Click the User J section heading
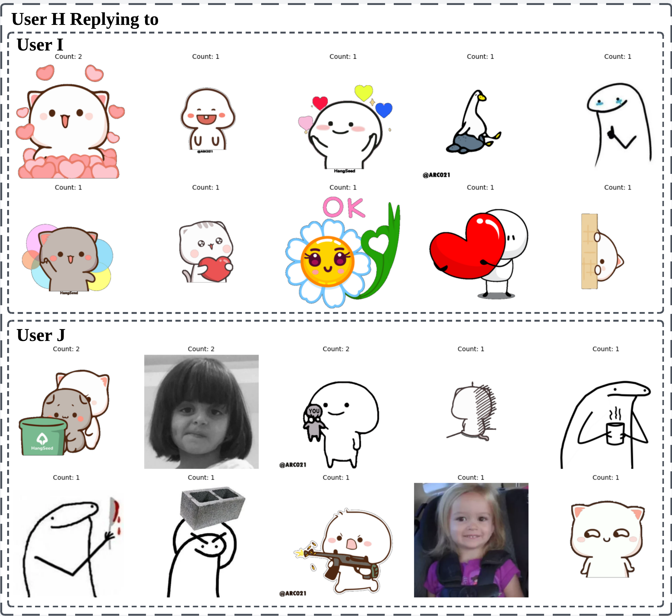 [41, 335]
